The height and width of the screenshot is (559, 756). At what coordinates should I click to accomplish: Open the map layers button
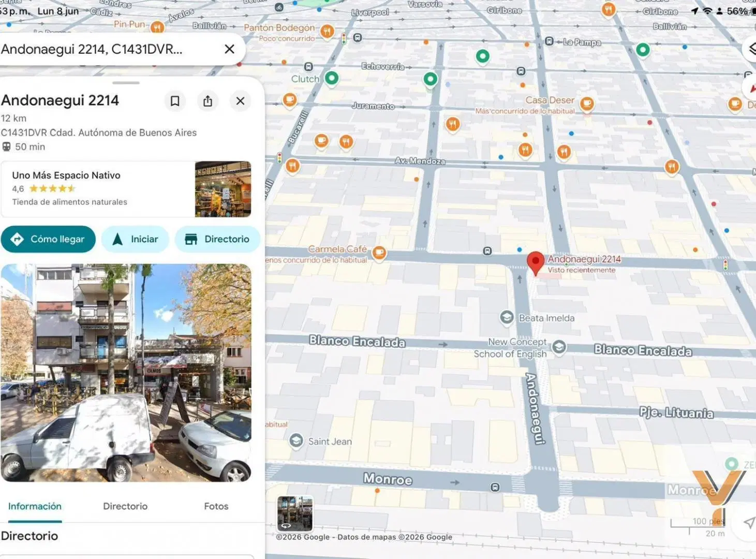751,49
